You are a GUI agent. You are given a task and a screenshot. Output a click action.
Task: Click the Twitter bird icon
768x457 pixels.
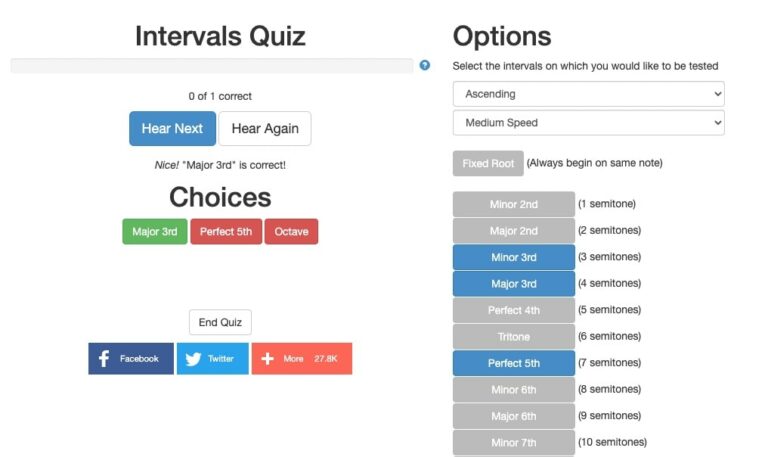[193, 359]
